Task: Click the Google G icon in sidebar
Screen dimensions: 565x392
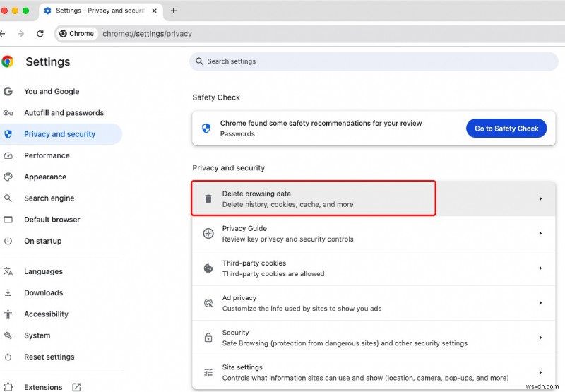Action: click(x=8, y=92)
